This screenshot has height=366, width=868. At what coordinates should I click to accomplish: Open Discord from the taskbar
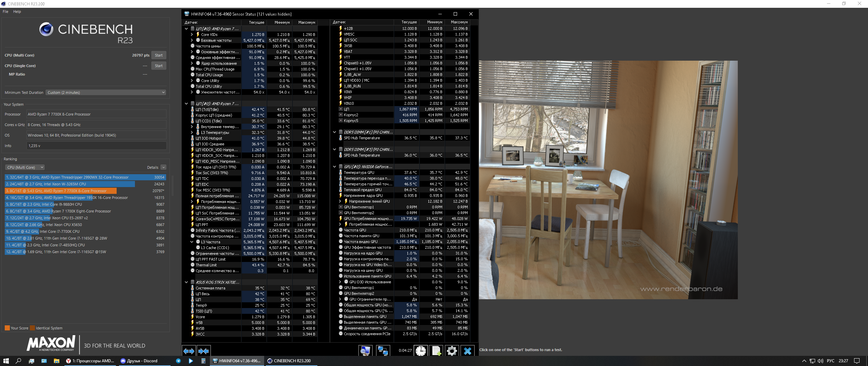click(139, 361)
